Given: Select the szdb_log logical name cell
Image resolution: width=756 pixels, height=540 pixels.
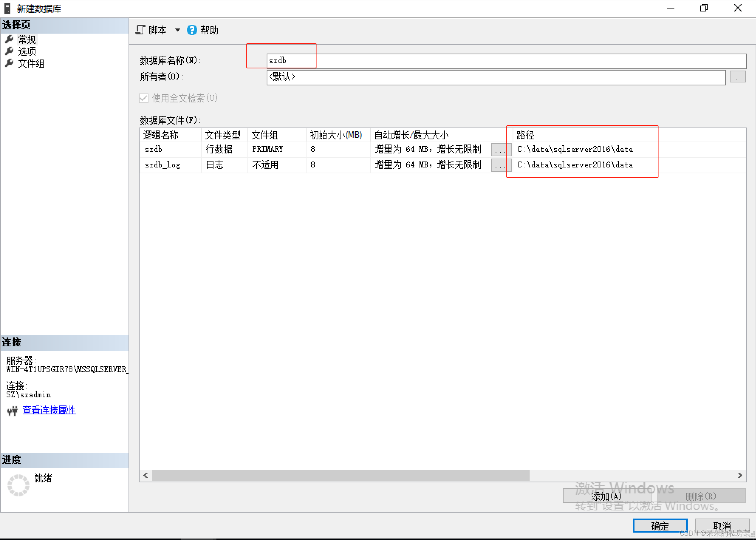Looking at the screenshot, I should (170, 165).
